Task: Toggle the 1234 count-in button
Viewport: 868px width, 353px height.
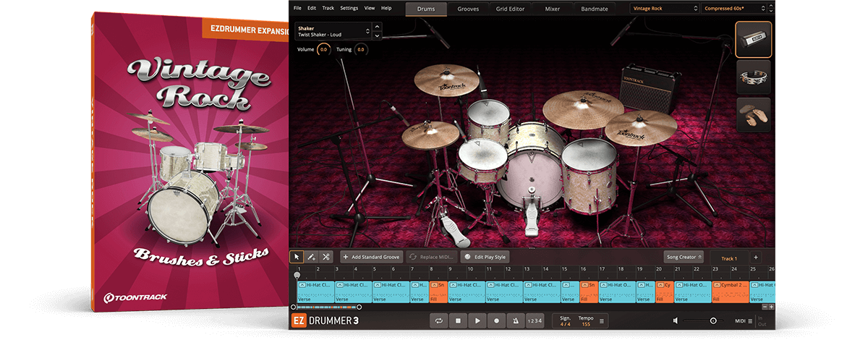Action: 534,320
